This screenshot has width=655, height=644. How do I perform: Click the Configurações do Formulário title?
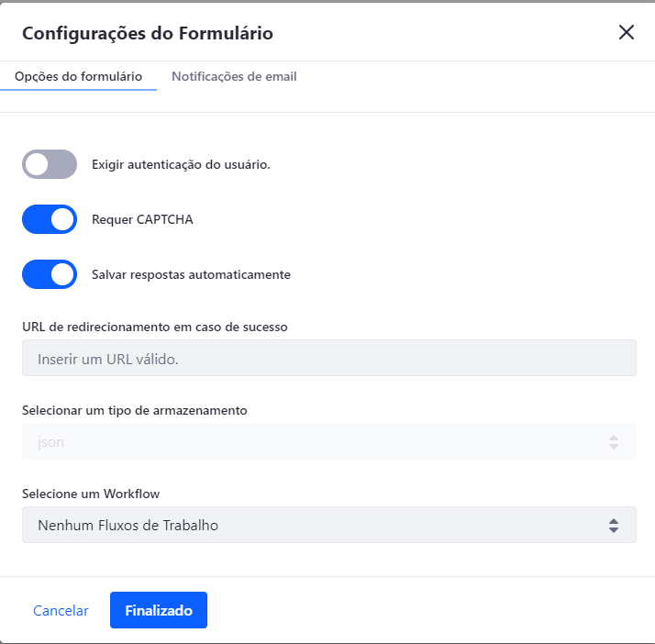(x=148, y=33)
